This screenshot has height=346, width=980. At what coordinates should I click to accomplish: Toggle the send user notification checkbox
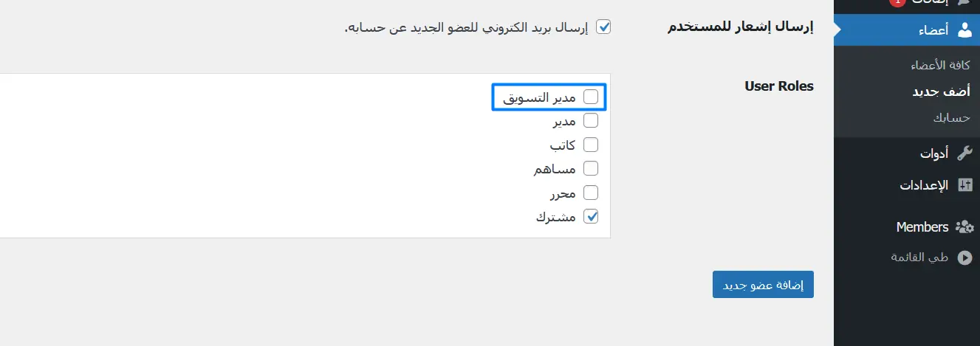[x=603, y=27]
